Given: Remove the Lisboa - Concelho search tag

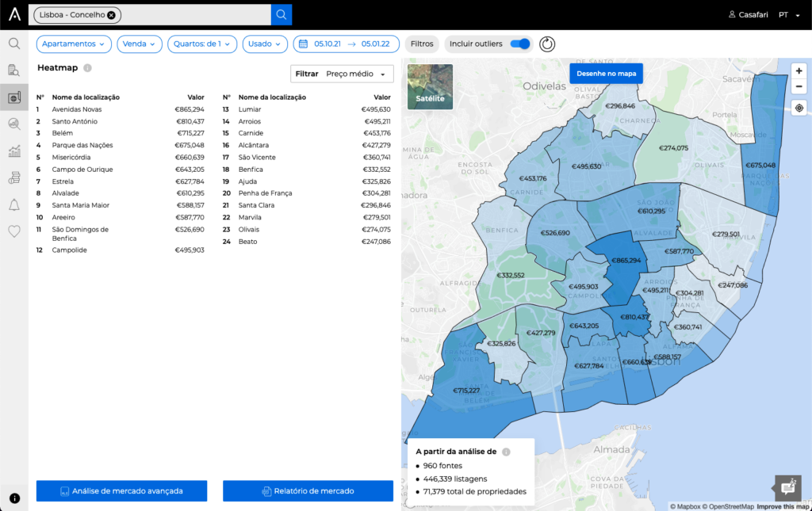Looking at the screenshot, I should pyautogui.click(x=111, y=15).
